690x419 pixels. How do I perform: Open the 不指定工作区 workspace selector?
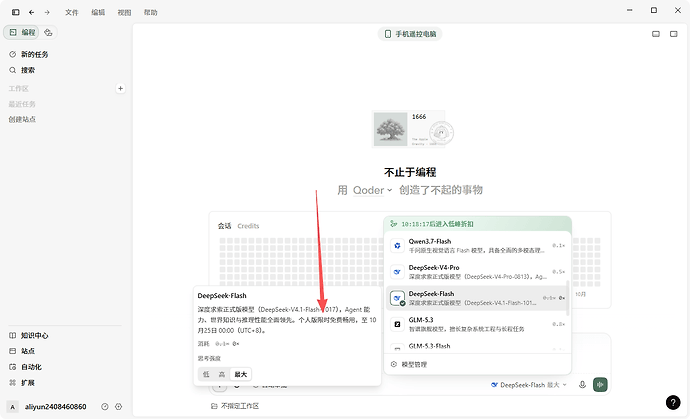tap(235, 406)
